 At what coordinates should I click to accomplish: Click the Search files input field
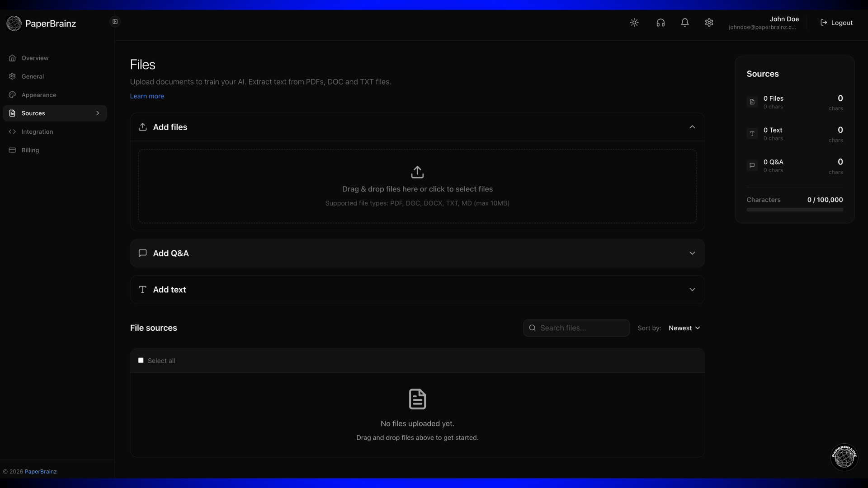click(576, 328)
